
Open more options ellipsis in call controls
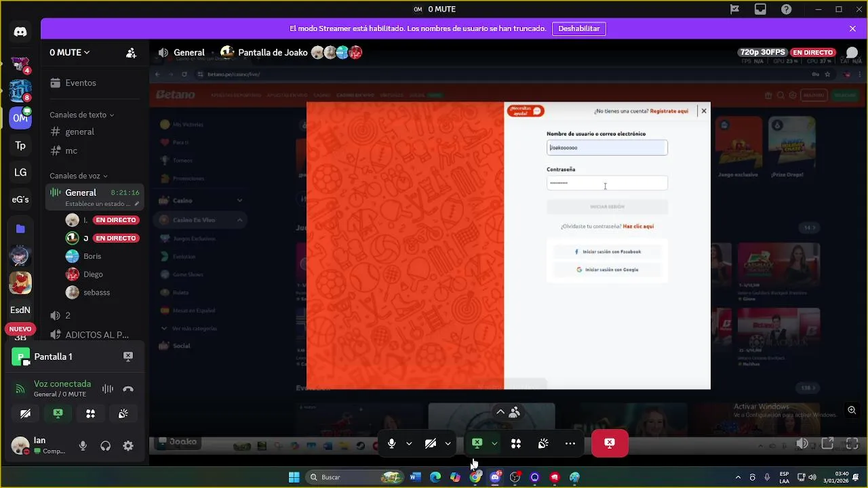coord(570,443)
